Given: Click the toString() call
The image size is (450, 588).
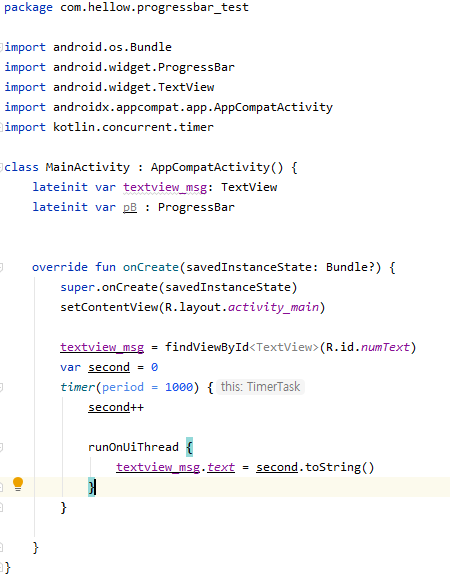Looking at the screenshot, I should [x=340, y=467].
